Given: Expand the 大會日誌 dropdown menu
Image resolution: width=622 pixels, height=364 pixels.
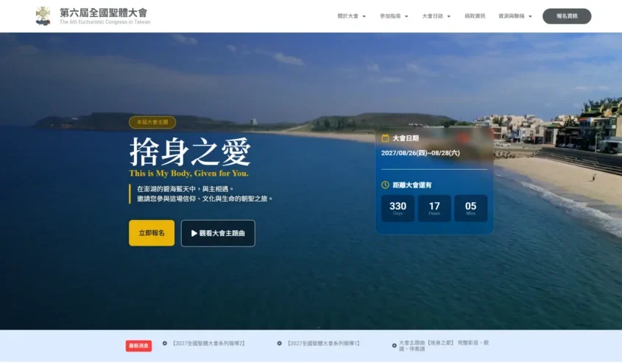Looking at the screenshot, I should [437, 16].
